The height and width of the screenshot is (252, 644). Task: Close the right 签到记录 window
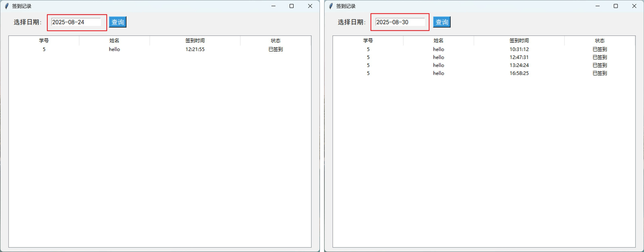pyautogui.click(x=634, y=6)
